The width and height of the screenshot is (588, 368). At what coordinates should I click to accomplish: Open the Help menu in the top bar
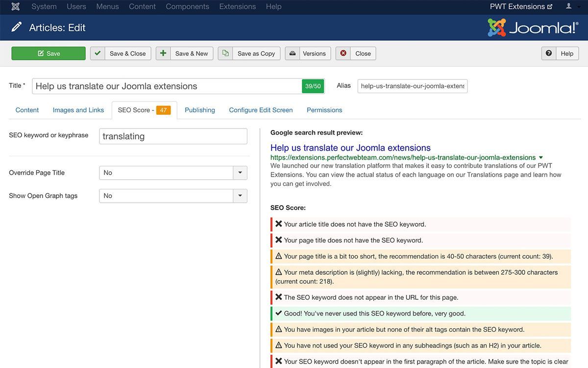point(273,6)
